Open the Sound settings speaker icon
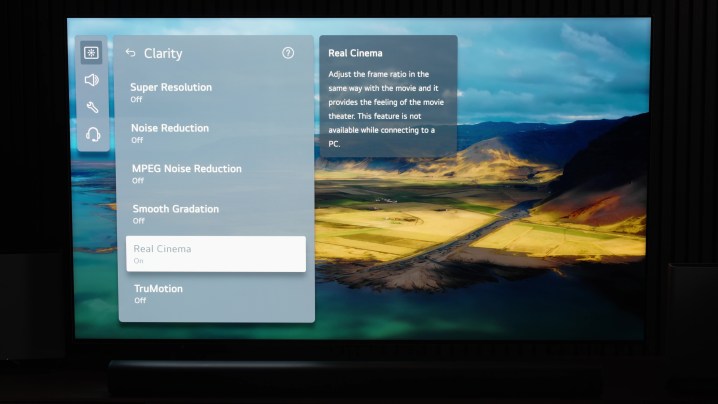The width and height of the screenshot is (718, 404). [x=91, y=80]
